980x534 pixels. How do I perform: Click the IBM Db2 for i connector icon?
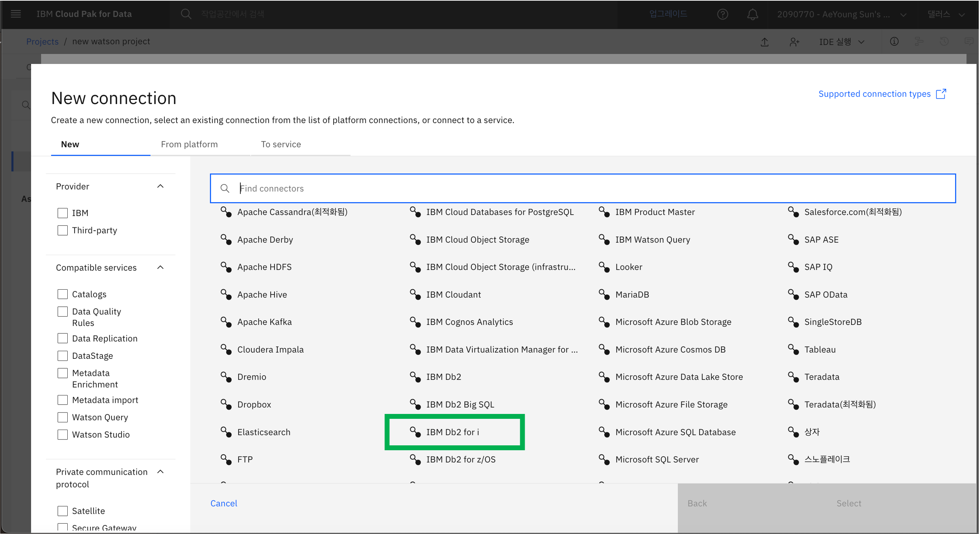(x=415, y=432)
